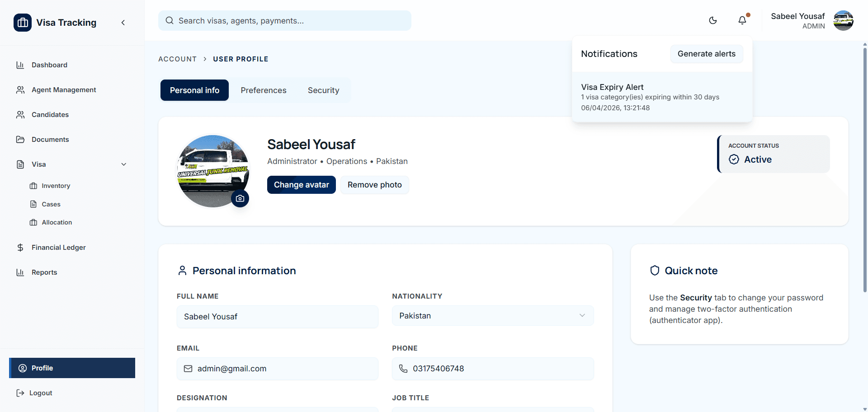
Task: Switch to the Security tab
Action: [324, 90]
